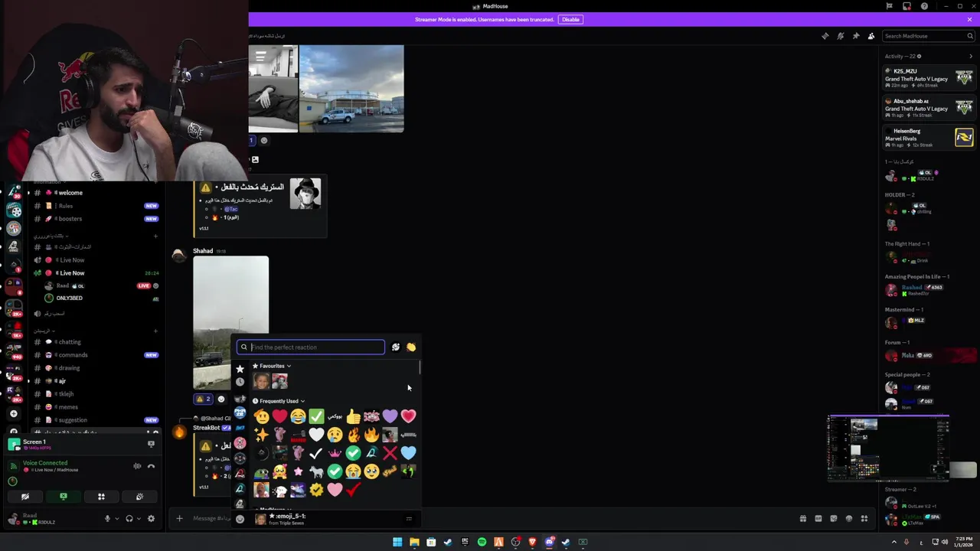This screenshot has height=551, width=980.
Task: React with the pink crown emoji
Action: pyautogui.click(x=335, y=453)
